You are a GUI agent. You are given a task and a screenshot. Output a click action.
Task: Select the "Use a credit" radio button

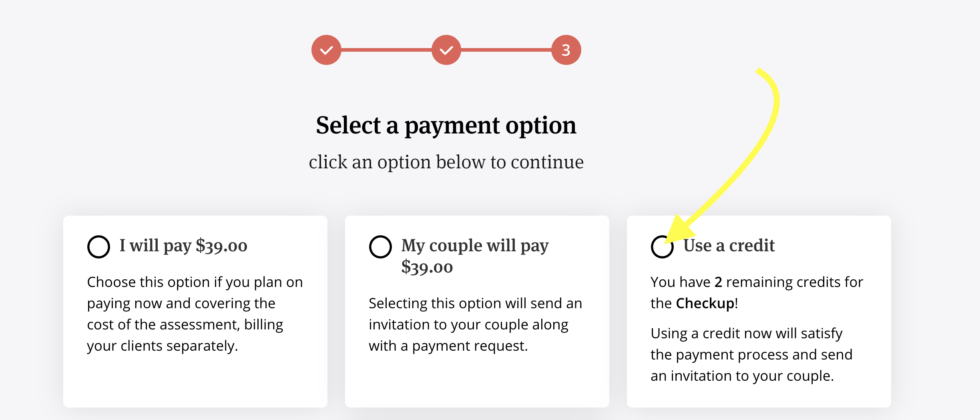662,247
